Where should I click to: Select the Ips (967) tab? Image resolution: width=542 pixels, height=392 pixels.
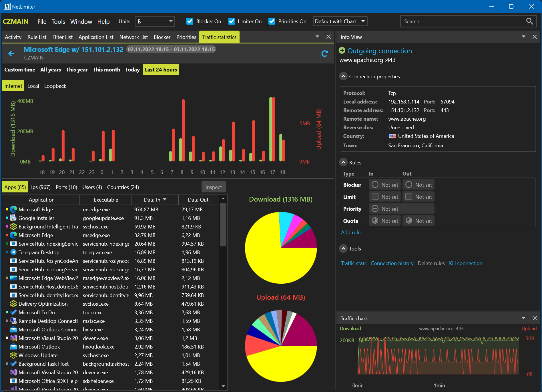click(41, 187)
